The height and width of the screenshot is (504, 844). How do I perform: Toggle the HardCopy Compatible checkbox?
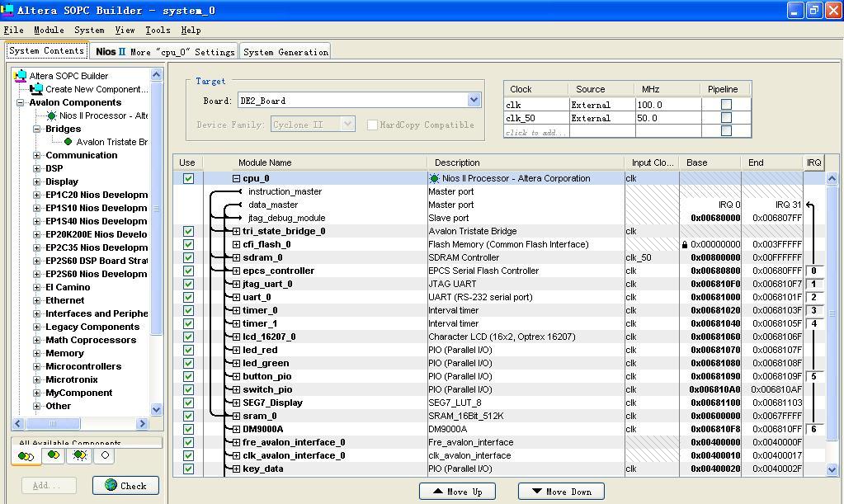372,125
